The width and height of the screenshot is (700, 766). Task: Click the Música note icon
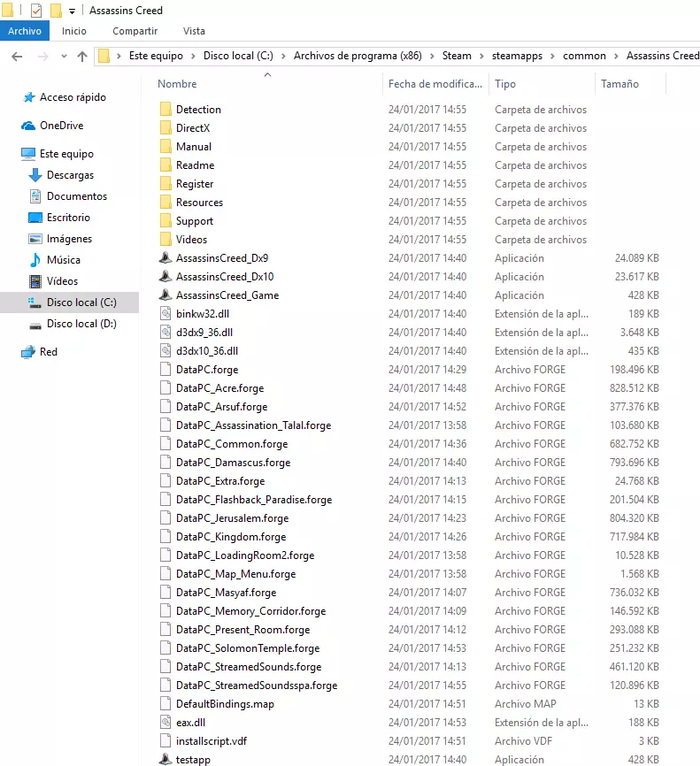click(x=35, y=260)
